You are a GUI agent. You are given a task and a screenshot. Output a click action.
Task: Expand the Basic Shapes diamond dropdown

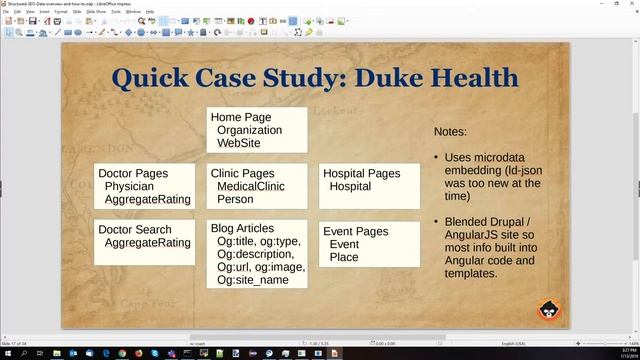tap(134, 33)
